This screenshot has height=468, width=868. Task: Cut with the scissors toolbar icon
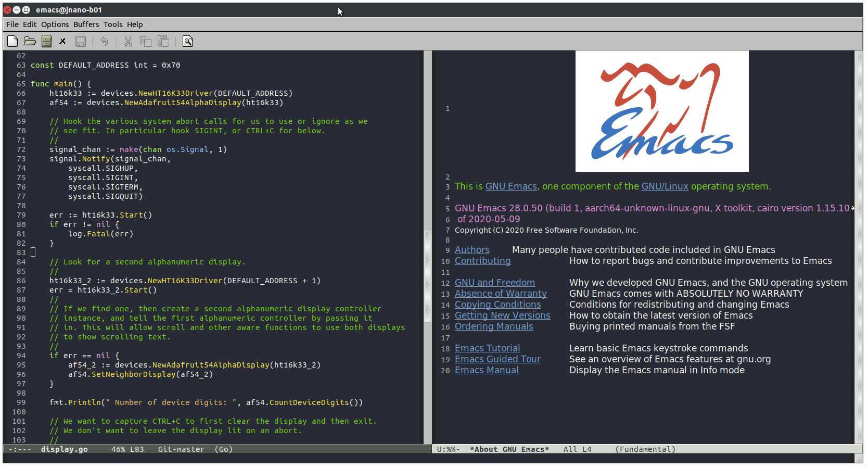tap(128, 41)
